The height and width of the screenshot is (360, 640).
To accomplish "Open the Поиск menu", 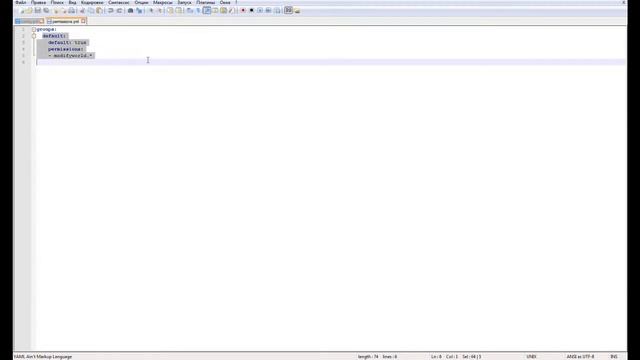I will pyautogui.click(x=57, y=2).
